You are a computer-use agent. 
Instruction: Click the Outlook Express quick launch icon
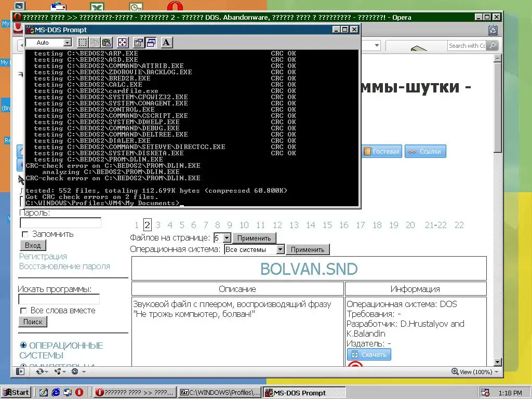coord(68,393)
